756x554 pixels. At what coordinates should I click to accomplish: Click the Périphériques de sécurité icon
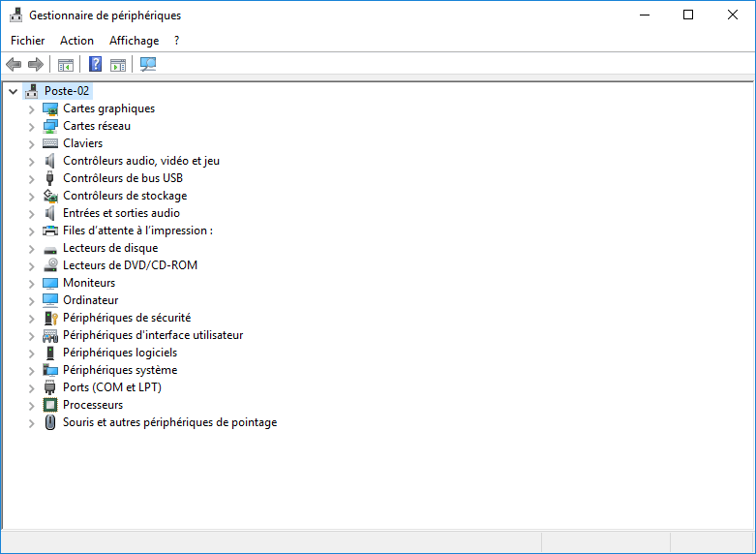(51, 318)
